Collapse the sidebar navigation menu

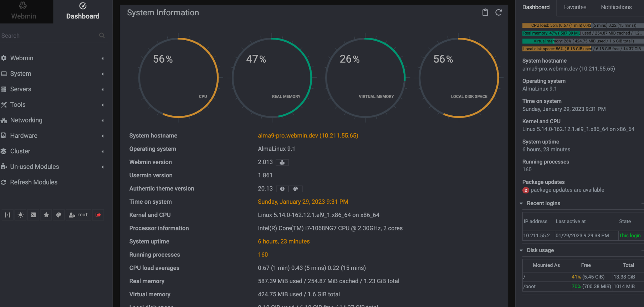7,215
